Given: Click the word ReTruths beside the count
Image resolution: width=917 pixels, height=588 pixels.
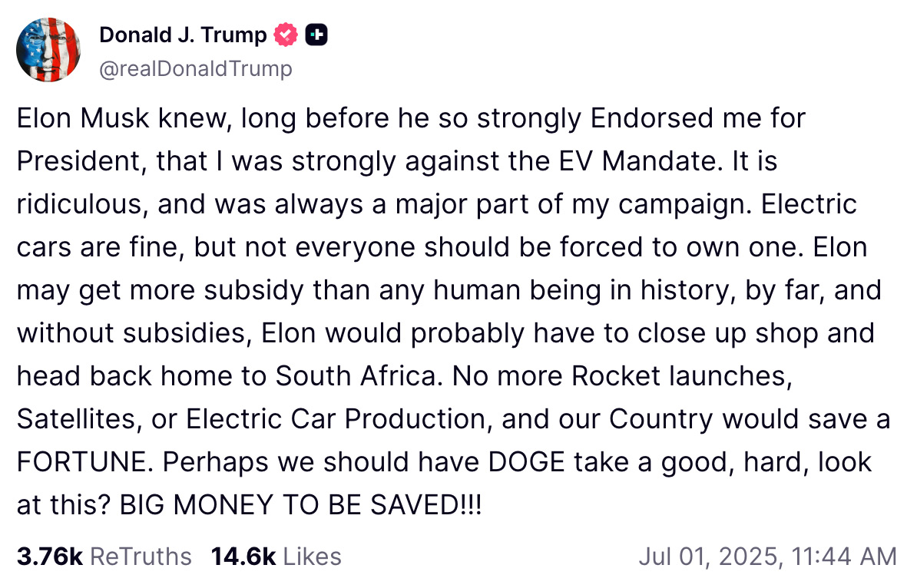Looking at the screenshot, I should [141, 557].
